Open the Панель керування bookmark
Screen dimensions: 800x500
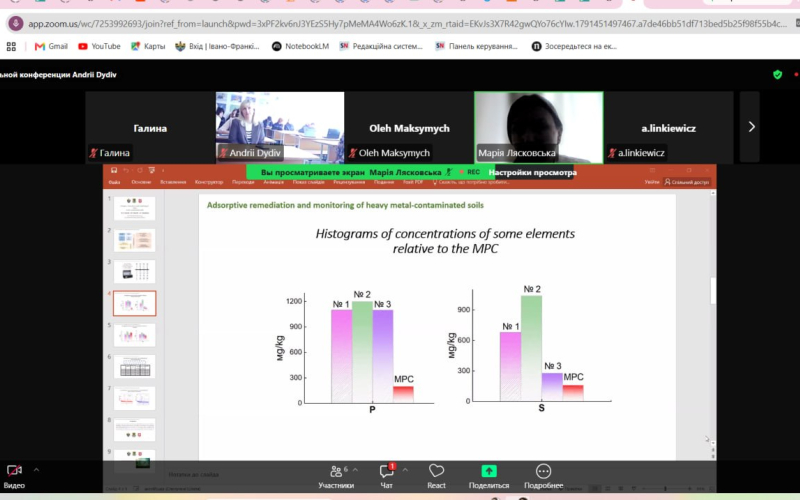coord(476,46)
